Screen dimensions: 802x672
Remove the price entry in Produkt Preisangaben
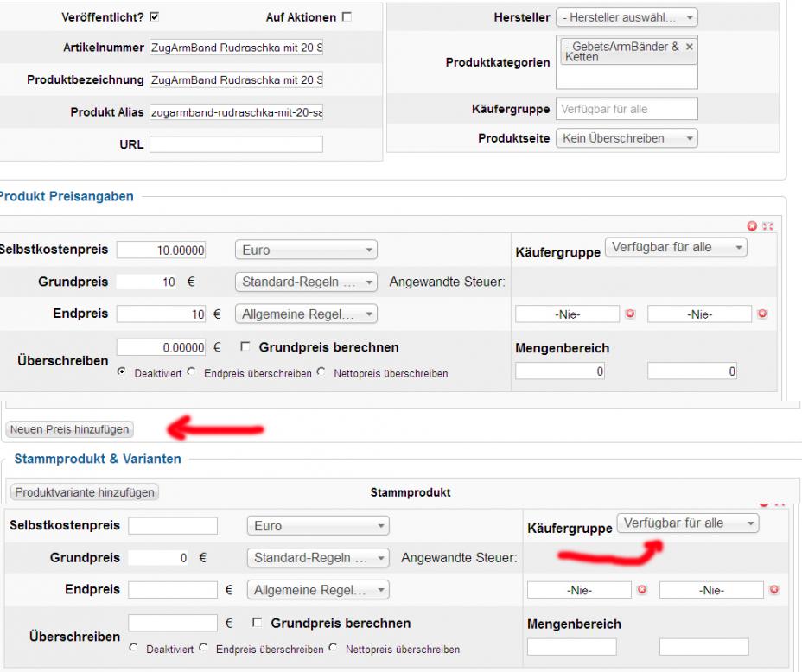[752, 226]
